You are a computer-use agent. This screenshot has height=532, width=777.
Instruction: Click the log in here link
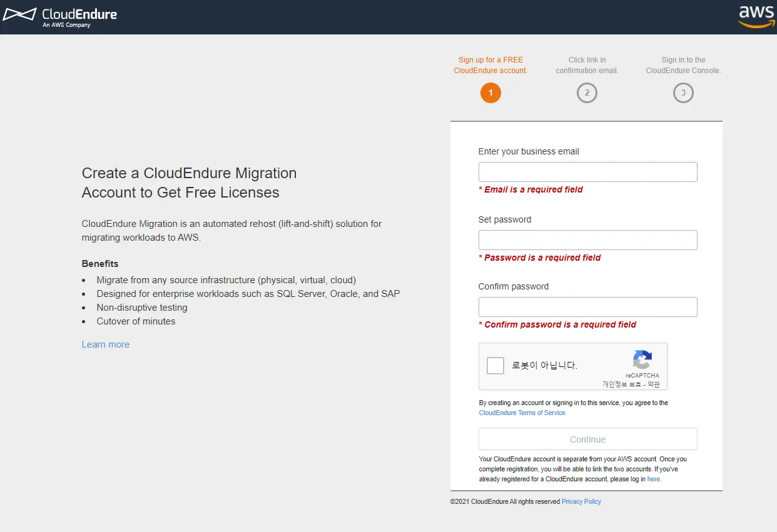point(654,479)
